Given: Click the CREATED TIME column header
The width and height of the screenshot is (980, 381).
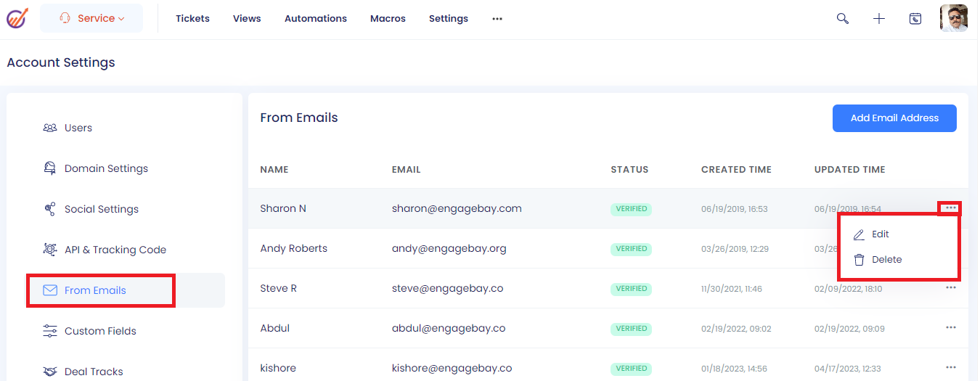Looking at the screenshot, I should pos(736,170).
